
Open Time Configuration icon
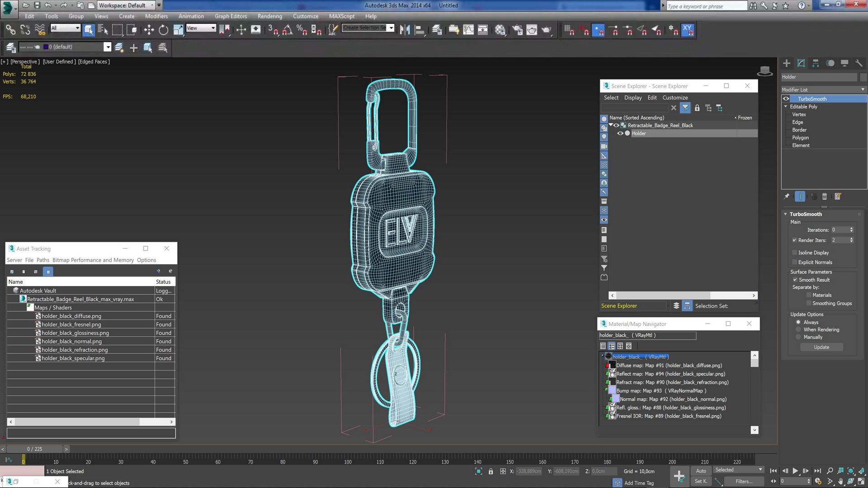818,482
